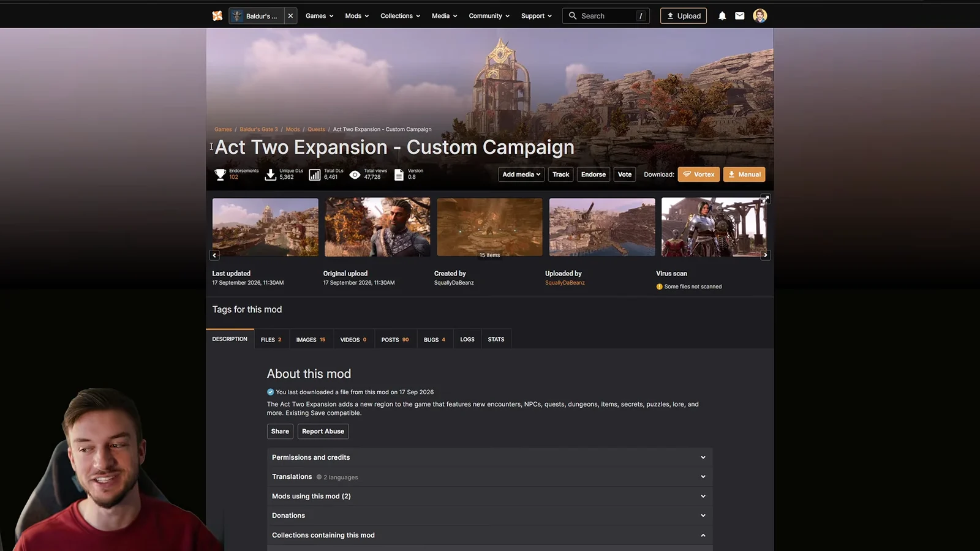Image resolution: width=980 pixels, height=551 pixels.
Task: Click the Version file icon
Action: pyautogui.click(x=399, y=174)
